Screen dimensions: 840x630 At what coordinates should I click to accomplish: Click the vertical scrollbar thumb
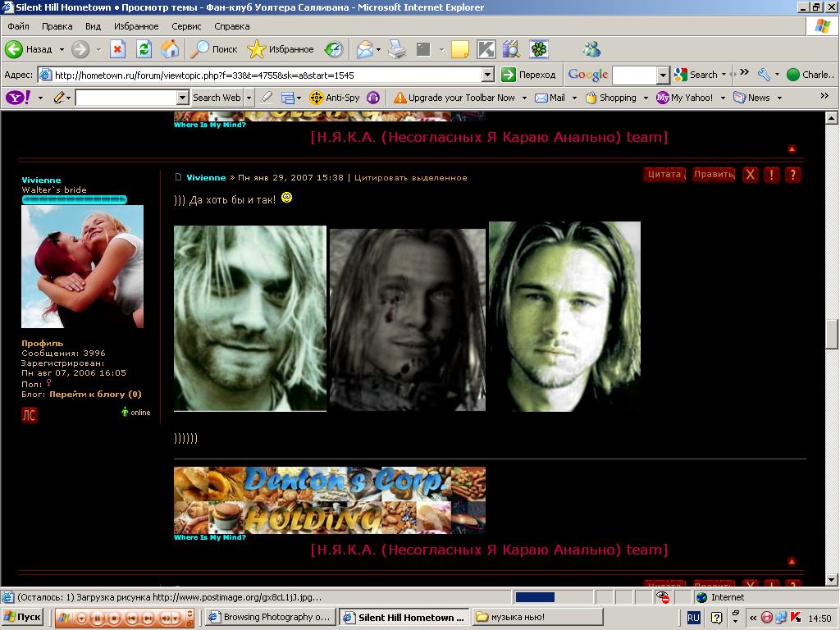pyautogui.click(x=832, y=334)
